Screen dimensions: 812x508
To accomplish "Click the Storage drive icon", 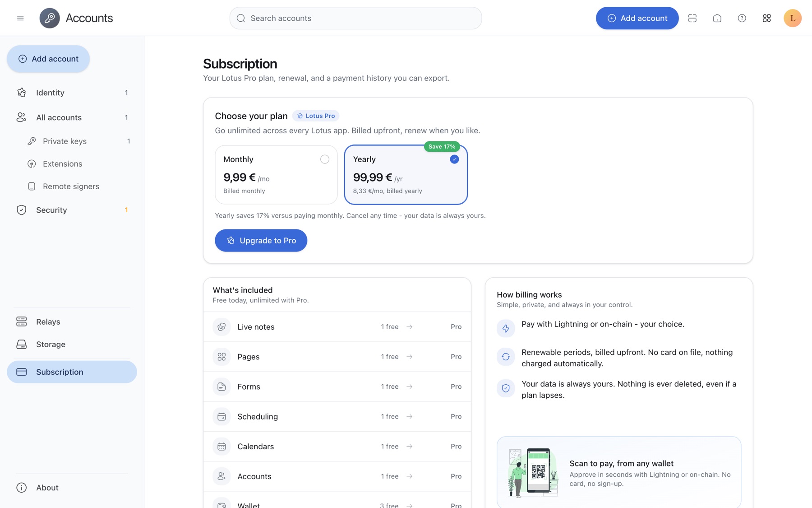I will [21, 344].
